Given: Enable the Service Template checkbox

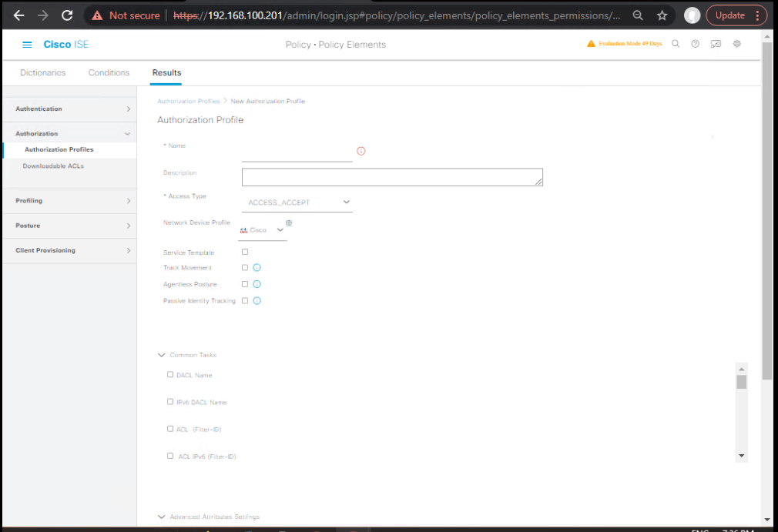Looking at the screenshot, I should point(245,252).
